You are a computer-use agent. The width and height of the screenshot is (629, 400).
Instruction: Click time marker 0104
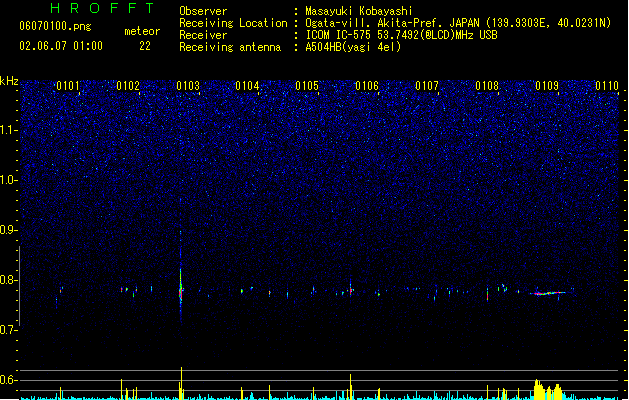coord(247,86)
